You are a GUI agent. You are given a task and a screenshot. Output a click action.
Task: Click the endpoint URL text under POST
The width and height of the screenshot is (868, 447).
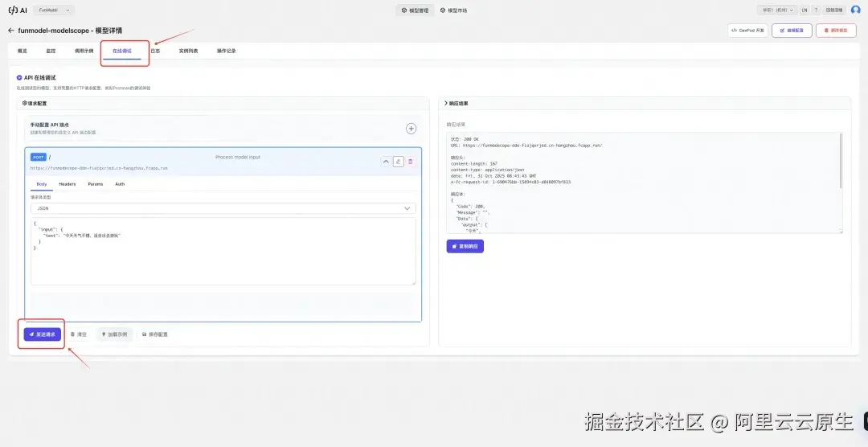click(99, 167)
